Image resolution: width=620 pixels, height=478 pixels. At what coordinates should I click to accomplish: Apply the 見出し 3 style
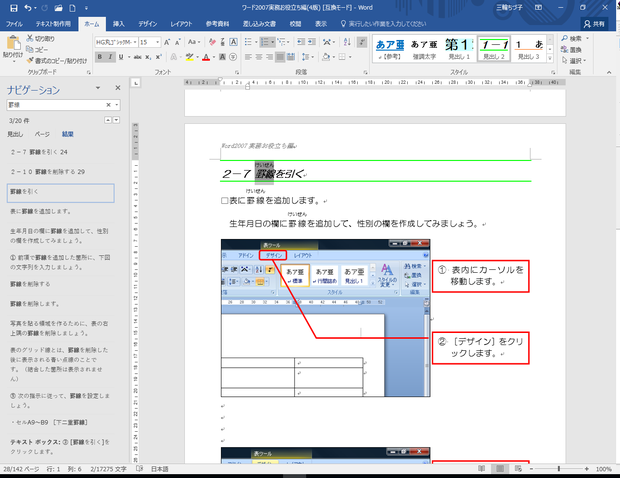tap(529, 49)
